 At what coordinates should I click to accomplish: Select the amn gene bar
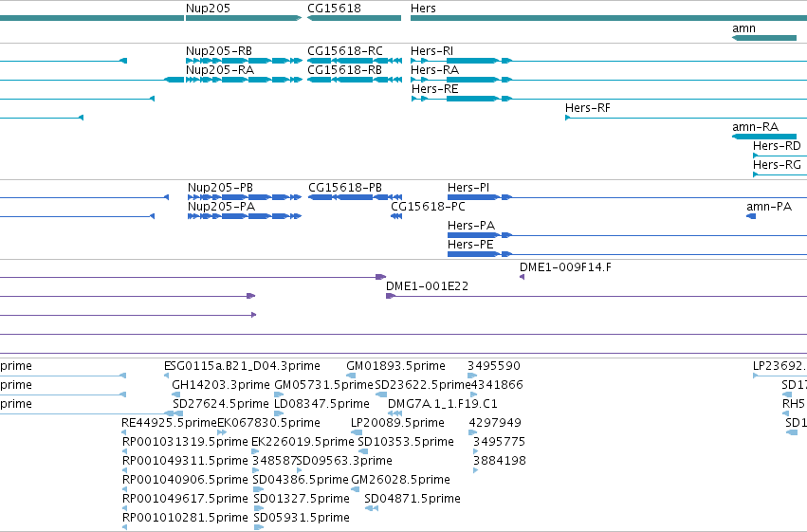[x=764, y=38]
